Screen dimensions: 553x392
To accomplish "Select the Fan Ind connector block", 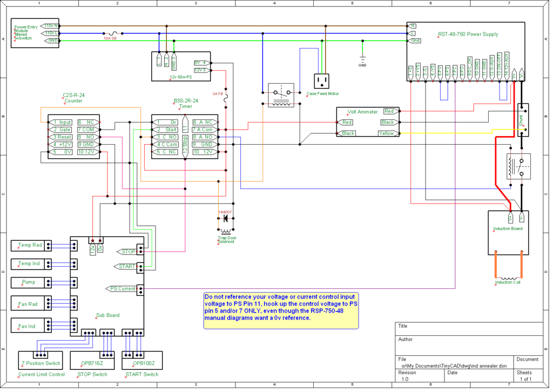I will 31,326.
